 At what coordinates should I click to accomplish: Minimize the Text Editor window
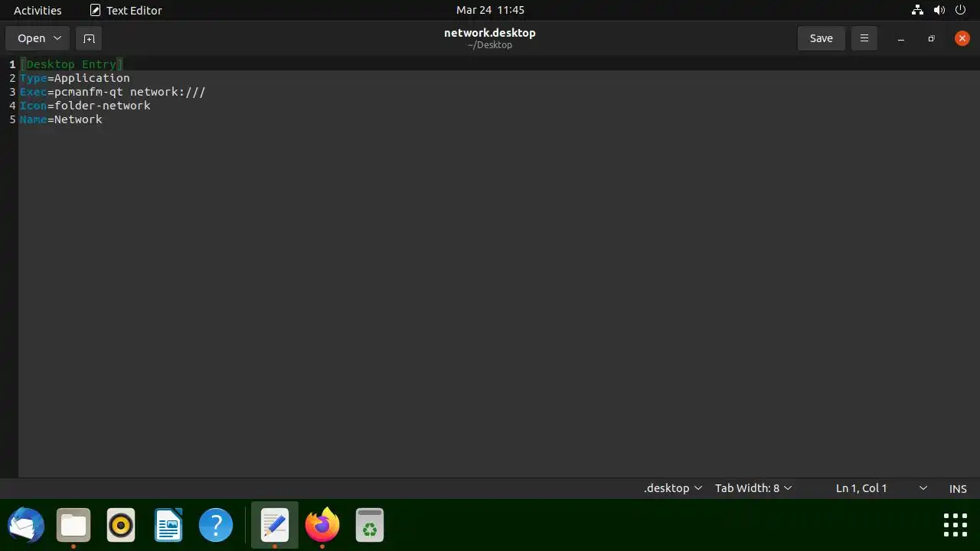pos(901,38)
